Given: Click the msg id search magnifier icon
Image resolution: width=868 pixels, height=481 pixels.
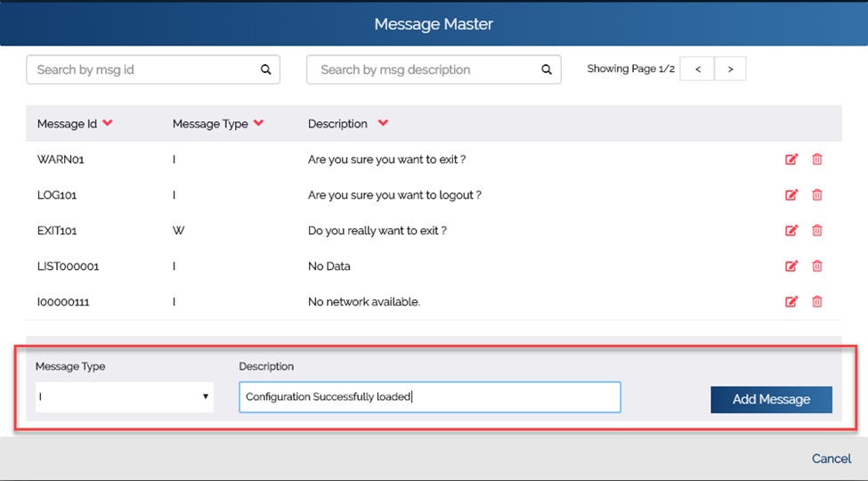Looking at the screenshot, I should [265, 69].
